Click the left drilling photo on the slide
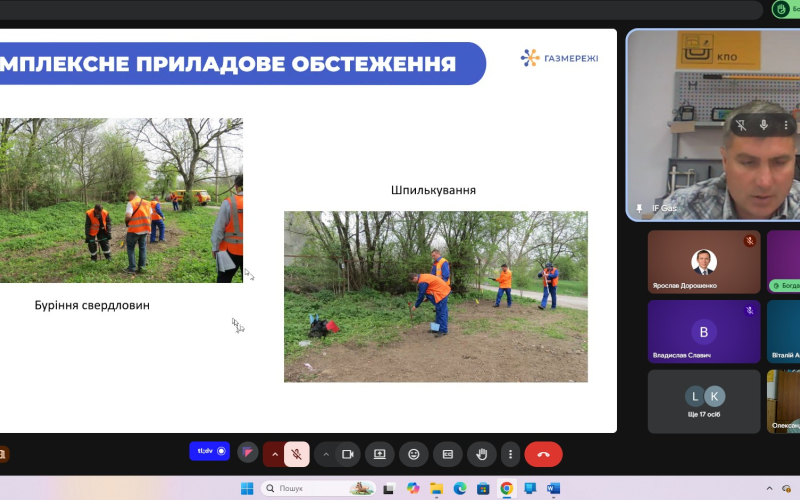 tap(121, 200)
